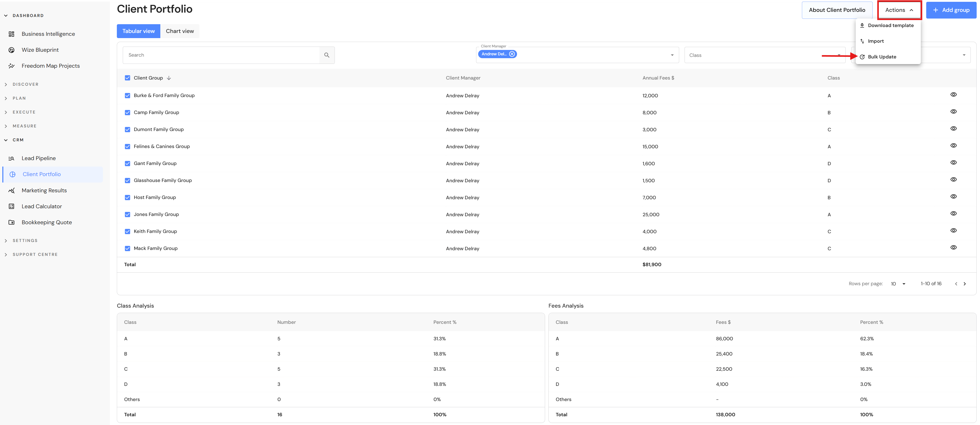Viewport: 980px width, 425px height.
Task: Open Marketing Results page
Action: coord(44,190)
